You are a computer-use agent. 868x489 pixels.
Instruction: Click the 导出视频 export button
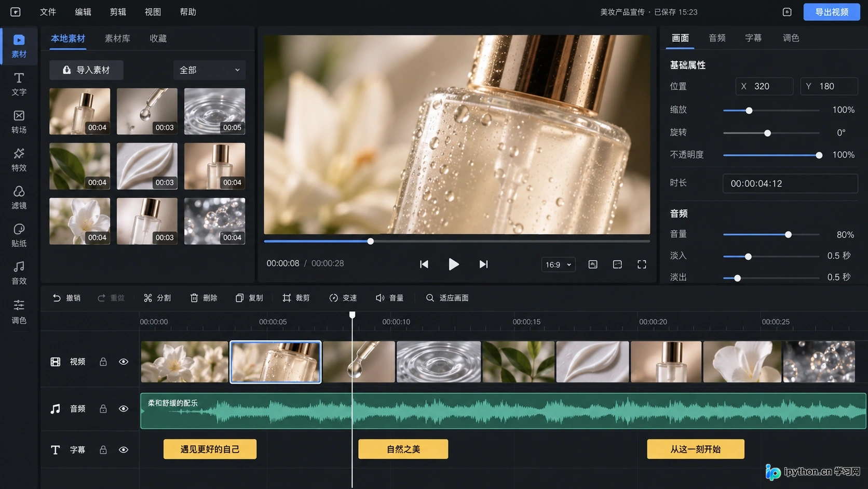(832, 12)
